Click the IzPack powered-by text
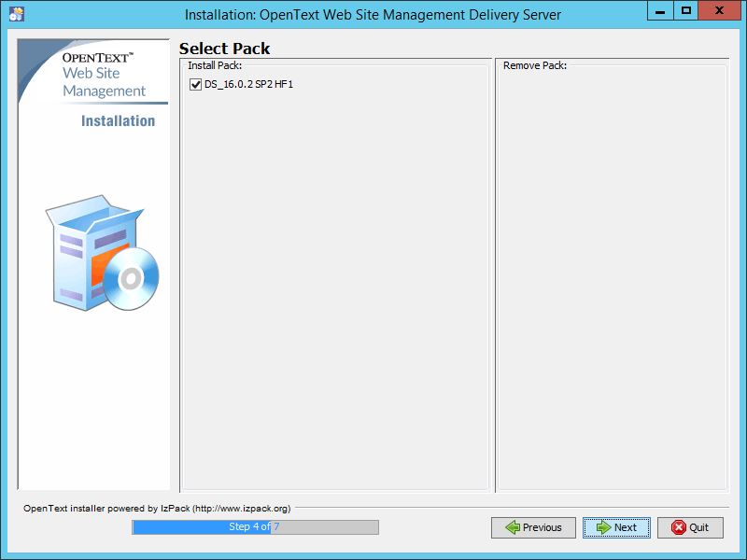This screenshot has width=747, height=560. click(157, 508)
